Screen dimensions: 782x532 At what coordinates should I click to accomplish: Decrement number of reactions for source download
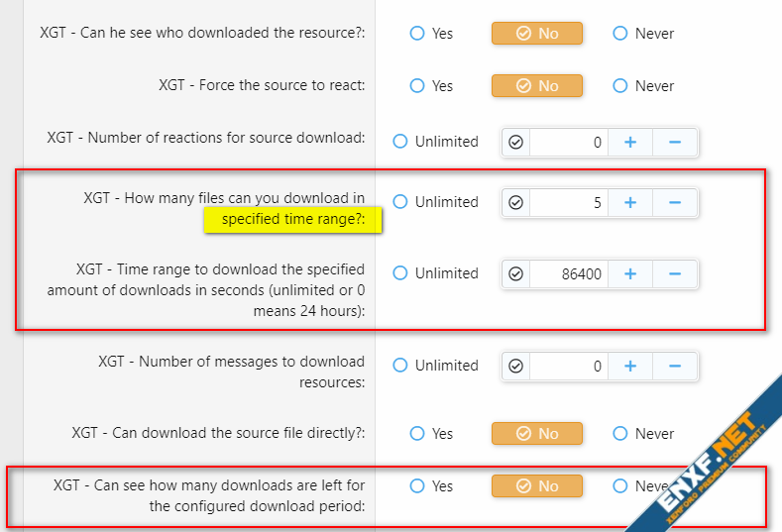675,142
